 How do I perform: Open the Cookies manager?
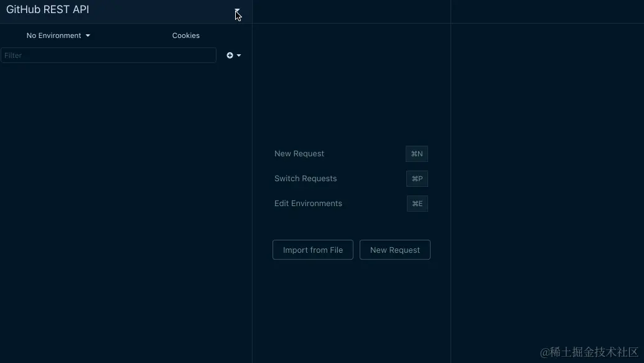(185, 35)
